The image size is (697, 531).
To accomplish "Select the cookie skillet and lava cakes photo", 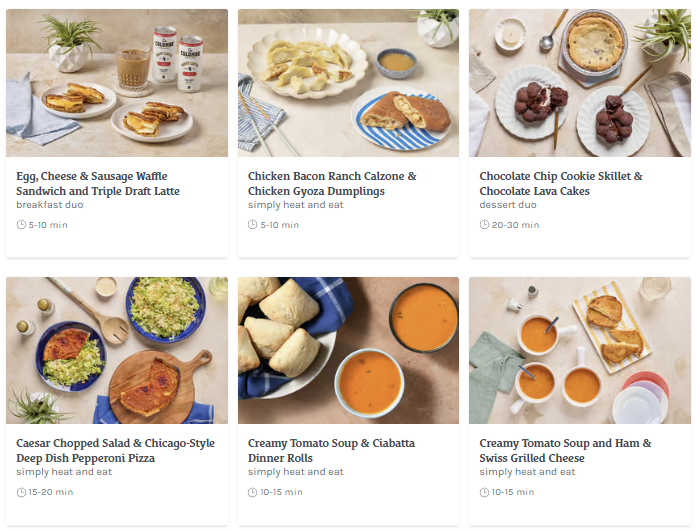I will point(580,84).
